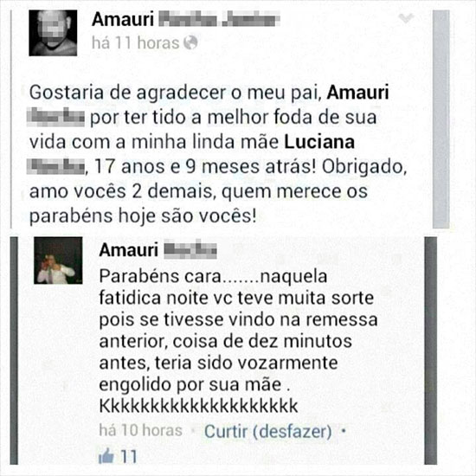The height and width of the screenshot is (476, 476).
Task: Click the light gray post scrollbar
Action: [441, 119]
